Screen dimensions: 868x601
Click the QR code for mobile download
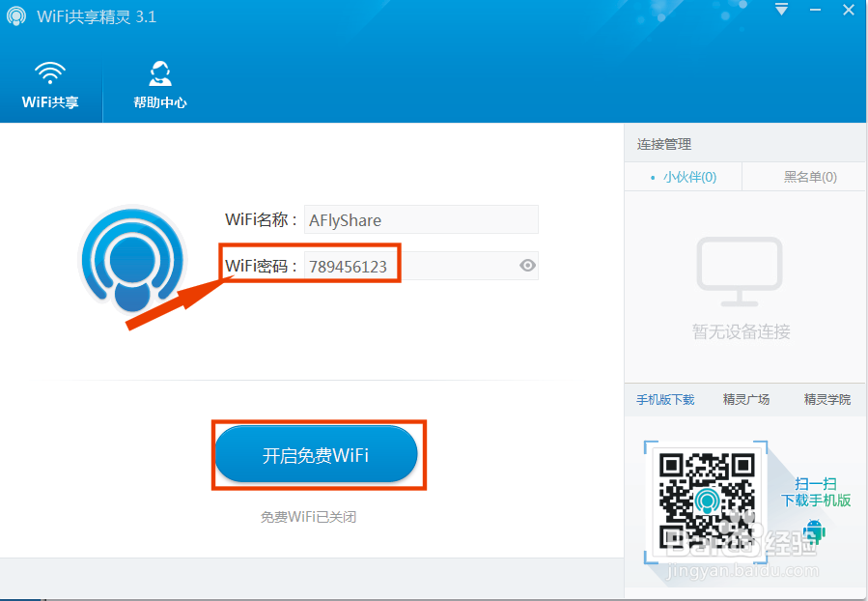[707, 501]
